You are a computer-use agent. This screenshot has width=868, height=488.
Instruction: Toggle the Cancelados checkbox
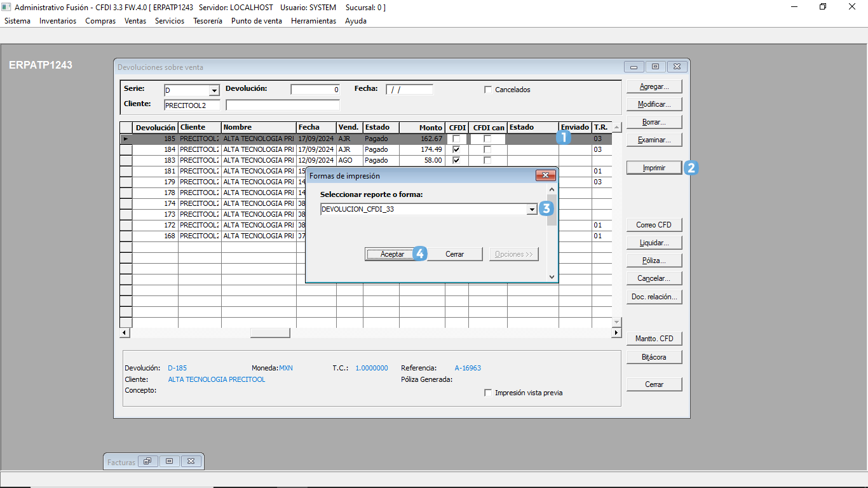click(x=488, y=90)
